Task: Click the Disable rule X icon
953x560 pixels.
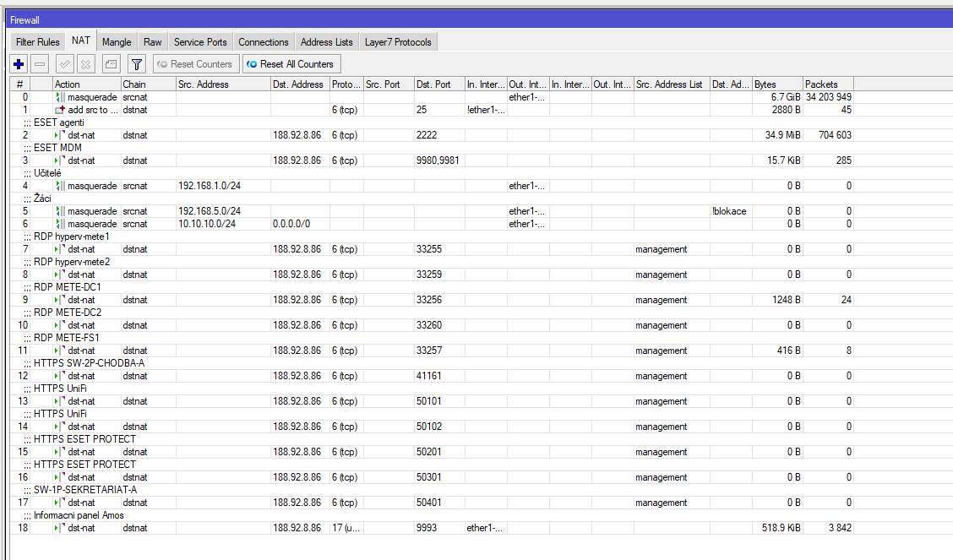Action: pos(85,64)
